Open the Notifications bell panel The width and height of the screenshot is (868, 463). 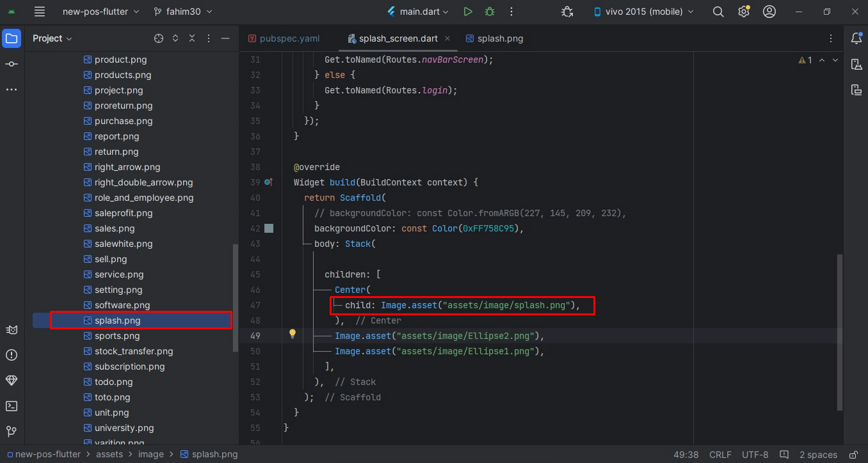point(856,38)
